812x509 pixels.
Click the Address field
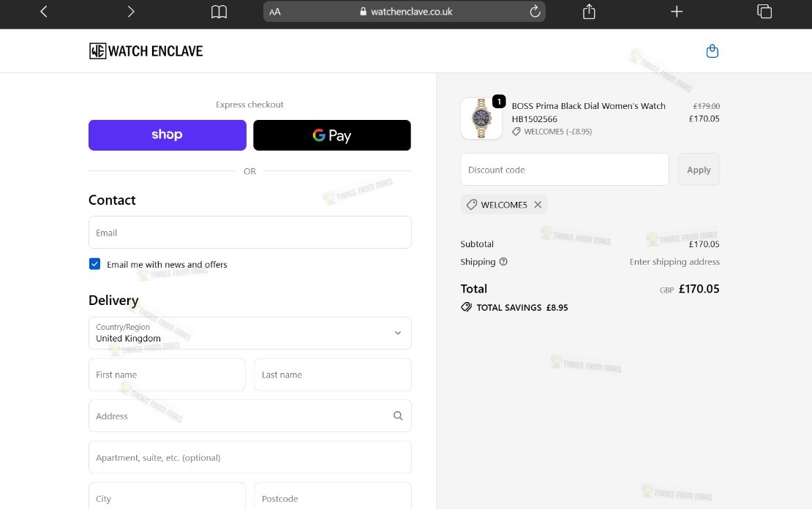coord(250,416)
